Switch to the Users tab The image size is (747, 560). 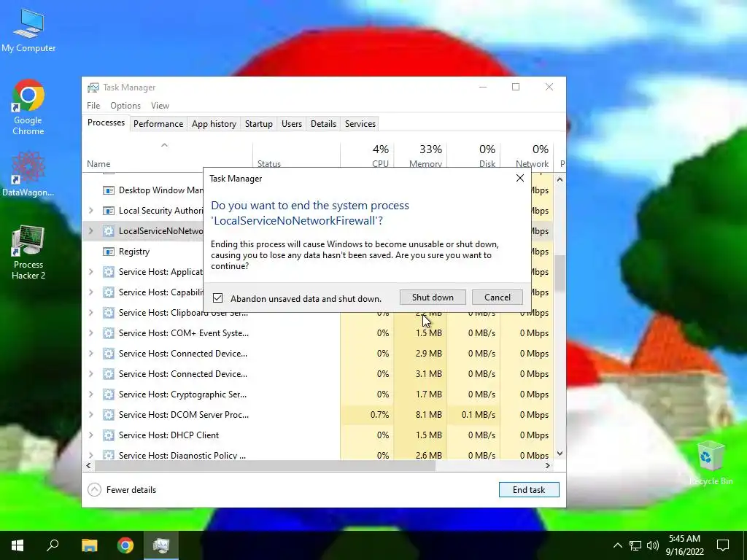tap(292, 124)
